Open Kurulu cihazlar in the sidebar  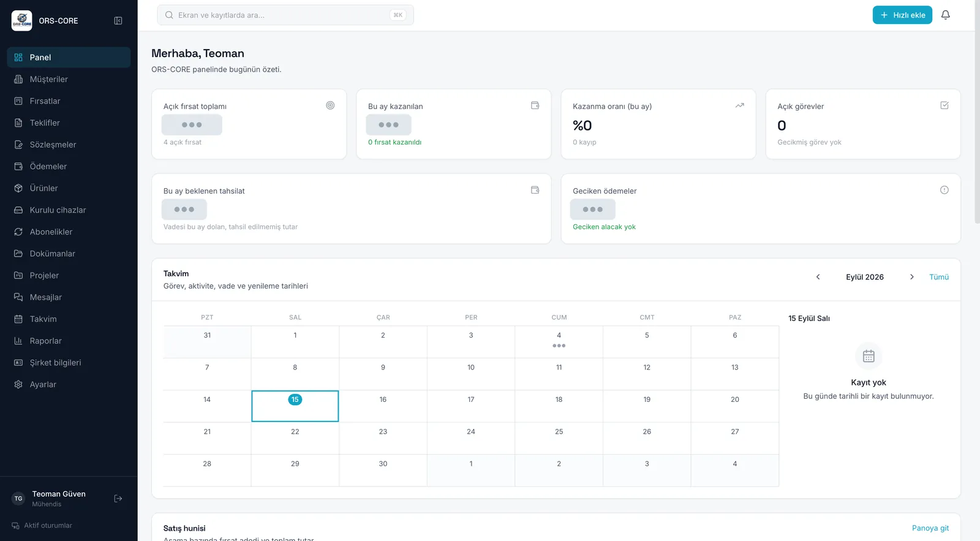click(69, 210)
